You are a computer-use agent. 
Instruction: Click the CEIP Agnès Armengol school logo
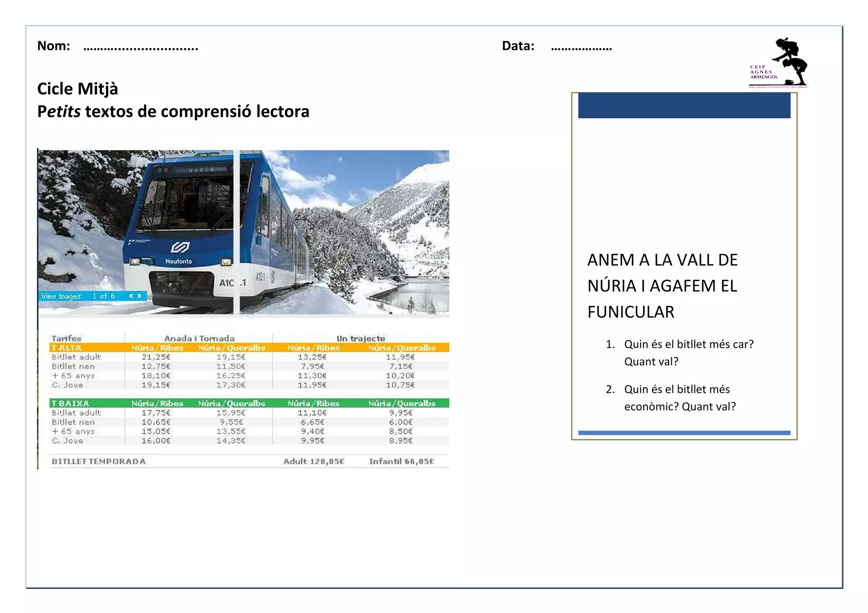pyautogui.click(x=779, y=63)
